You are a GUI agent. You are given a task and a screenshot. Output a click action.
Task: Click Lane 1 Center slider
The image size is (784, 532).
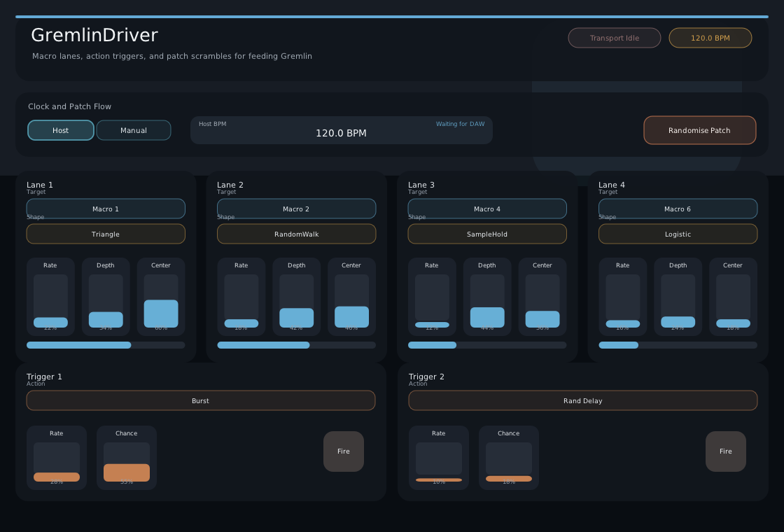tap(161, 300)
